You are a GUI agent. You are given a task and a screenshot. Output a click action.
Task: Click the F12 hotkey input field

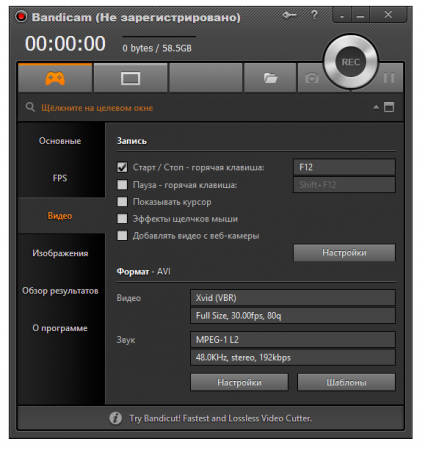pos(344,167)
